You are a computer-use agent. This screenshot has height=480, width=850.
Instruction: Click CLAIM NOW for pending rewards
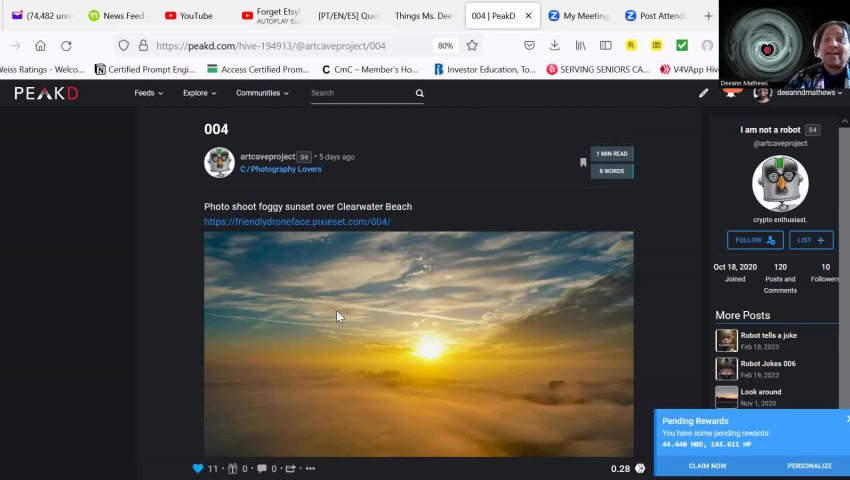click(x=707, y=466)
